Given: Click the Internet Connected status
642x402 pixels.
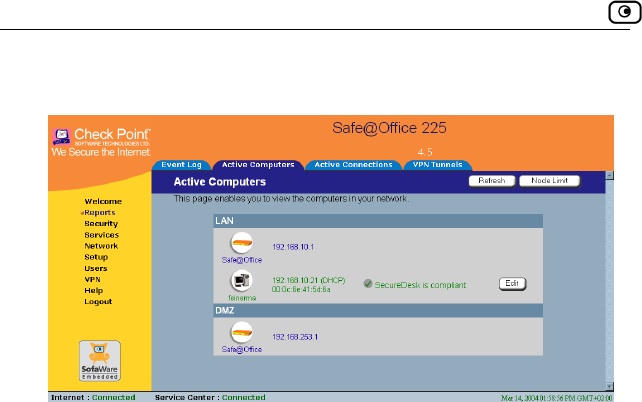Looking at the screenshot, I should pos(93,397).
